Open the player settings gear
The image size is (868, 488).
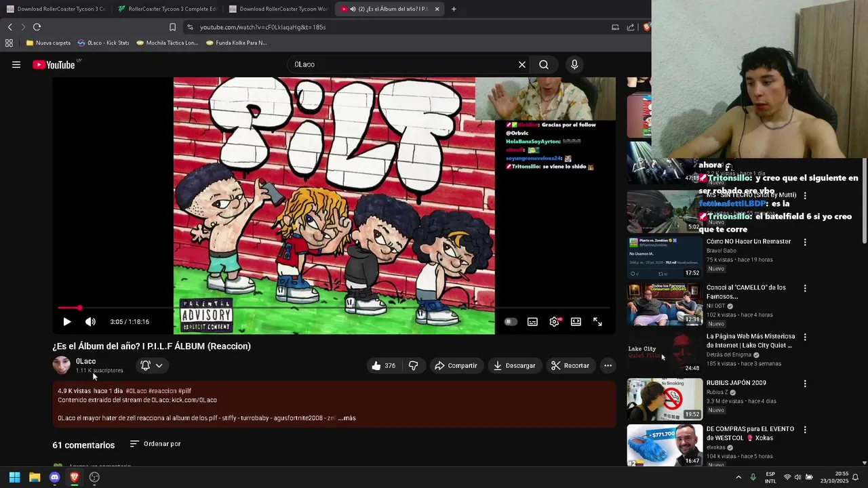555,322
